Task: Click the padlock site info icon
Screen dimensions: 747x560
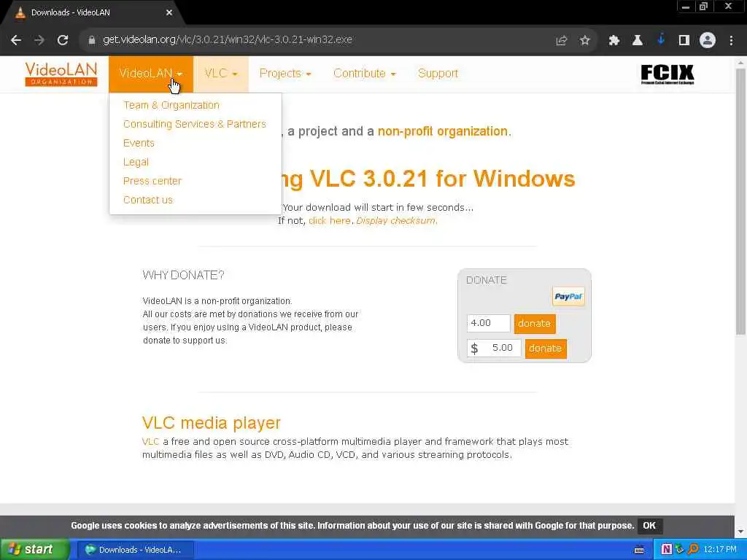Action: 91,40
